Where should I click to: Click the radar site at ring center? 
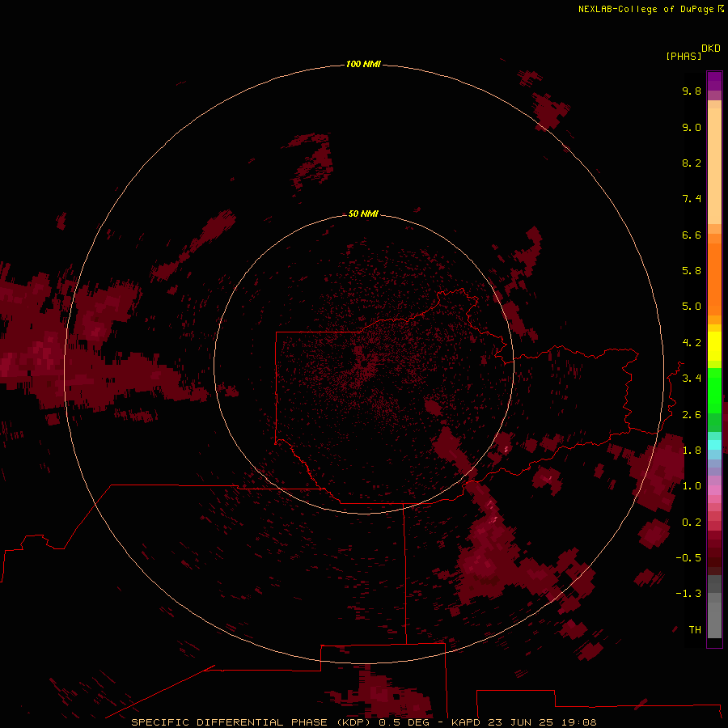click(x=364, y=365)
